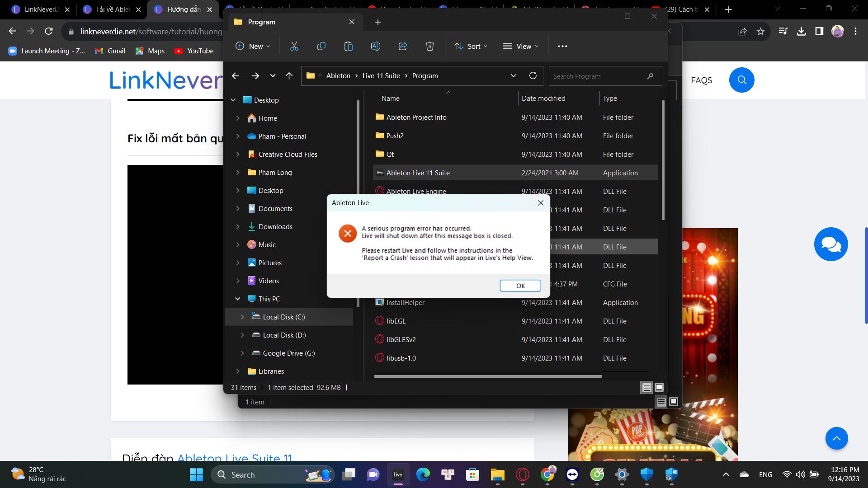Click OK in the Ableton Live error dialog
This screenshot has width=868, height=488.
(520, 286)
